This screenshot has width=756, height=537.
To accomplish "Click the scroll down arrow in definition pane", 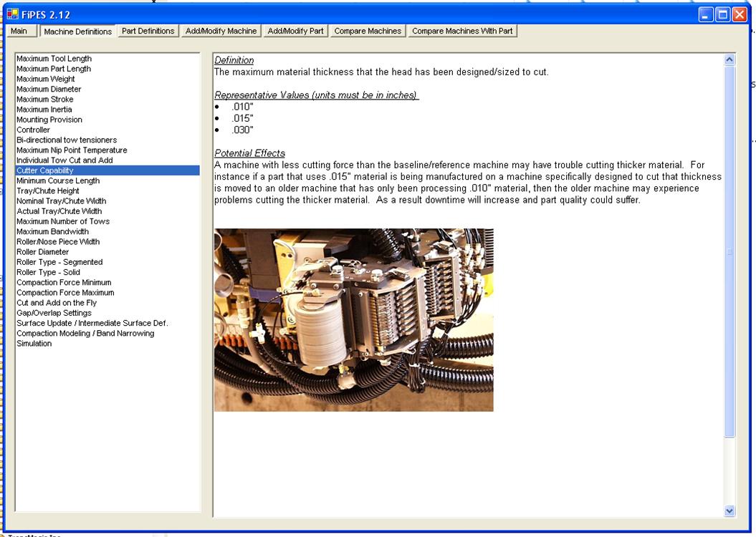I will 729,511.
